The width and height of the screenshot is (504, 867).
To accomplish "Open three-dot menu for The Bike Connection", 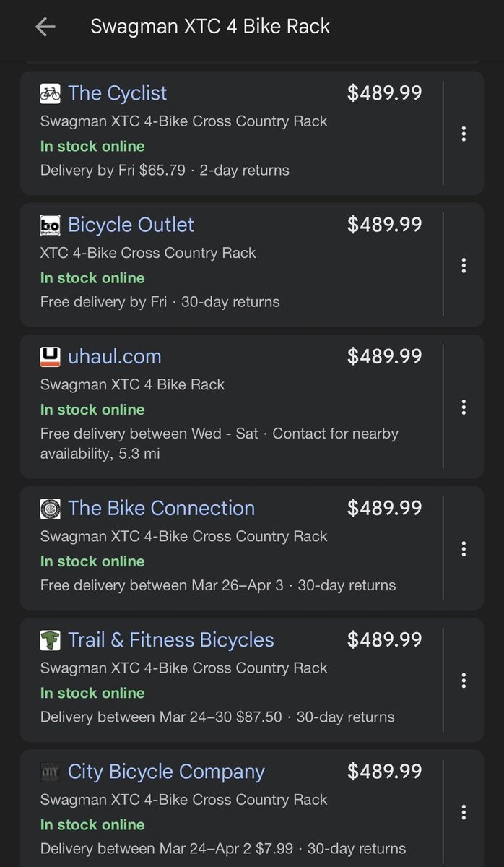I will (464, 548).
